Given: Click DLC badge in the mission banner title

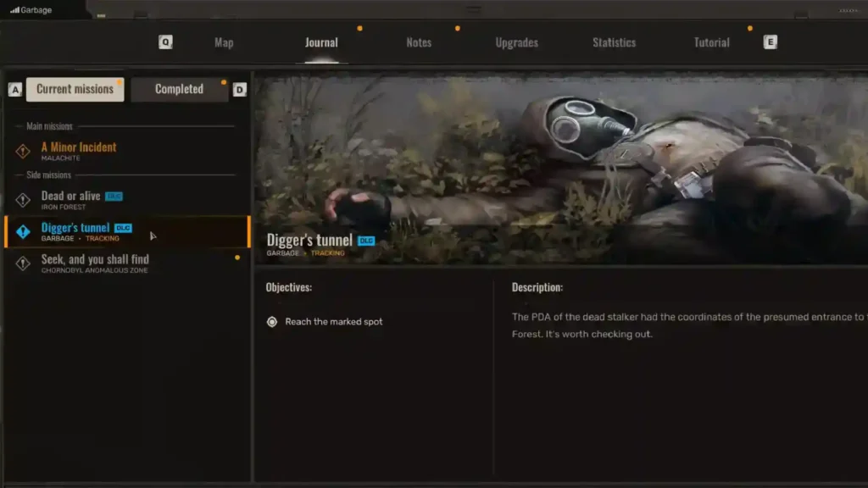Looking at the screenshot, I should [366, 241].
